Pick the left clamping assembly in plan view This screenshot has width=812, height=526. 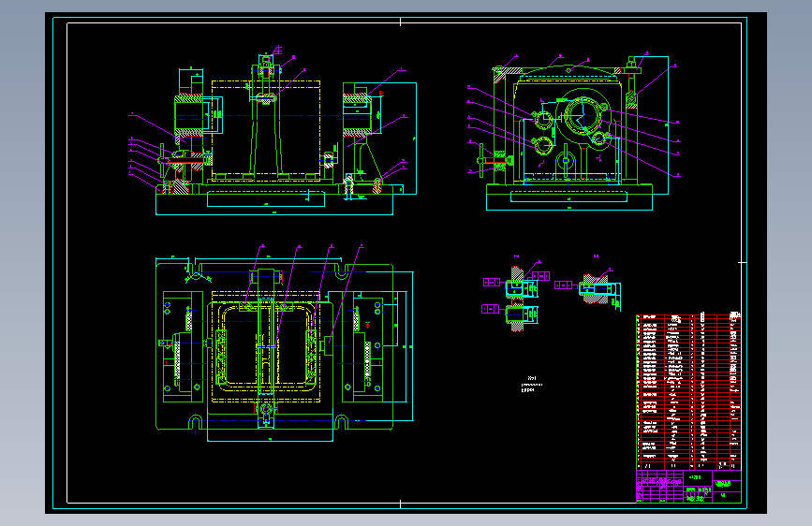coord(182,346)
